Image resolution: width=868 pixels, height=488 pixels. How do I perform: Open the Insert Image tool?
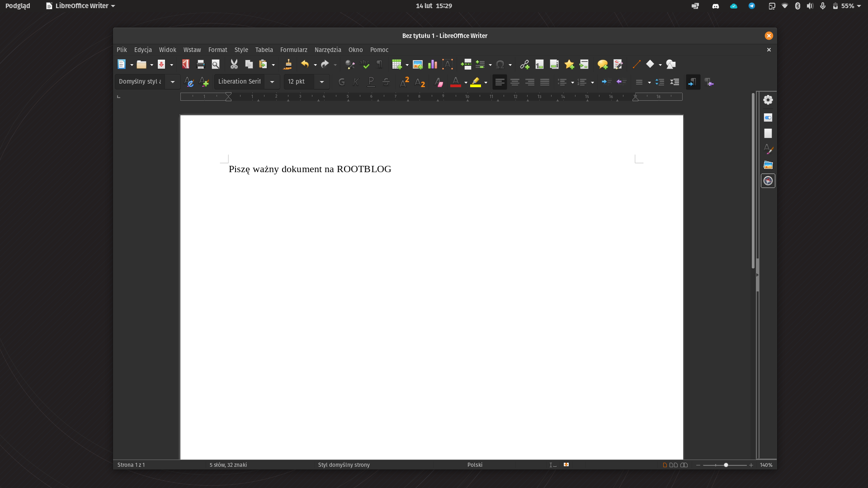coord(417,64)
